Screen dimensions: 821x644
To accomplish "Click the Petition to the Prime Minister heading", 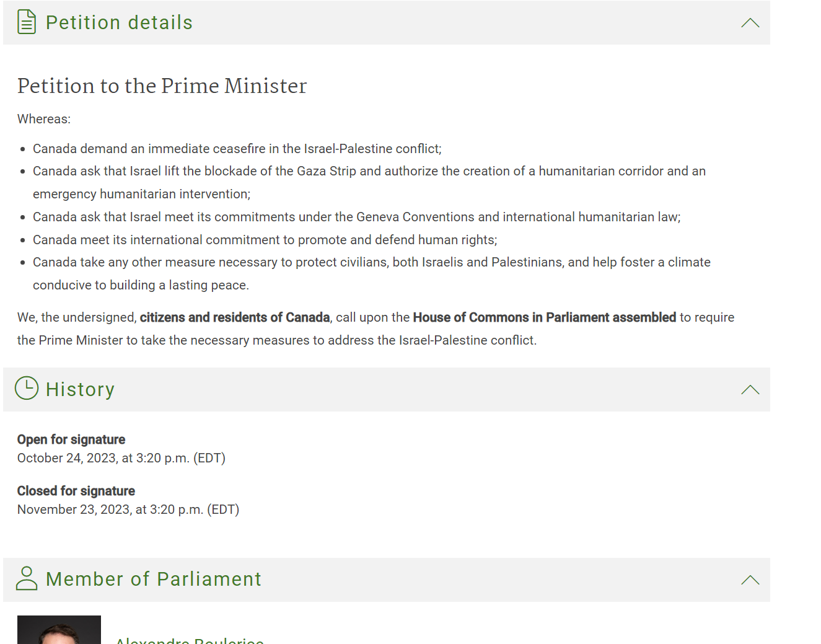I will click(x=162, y=86).
